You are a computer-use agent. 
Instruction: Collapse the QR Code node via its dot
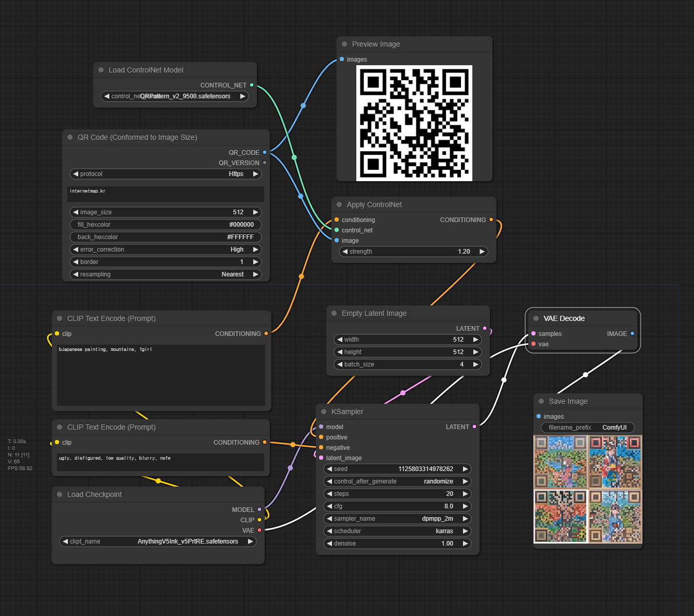tap(70, 137)
